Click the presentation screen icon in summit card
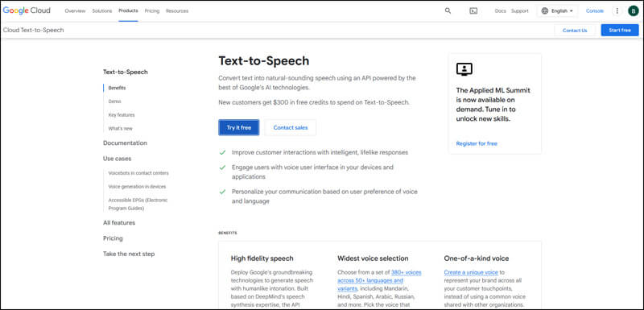644x310 pixels. pyautogui.click(x=464, y=69)
